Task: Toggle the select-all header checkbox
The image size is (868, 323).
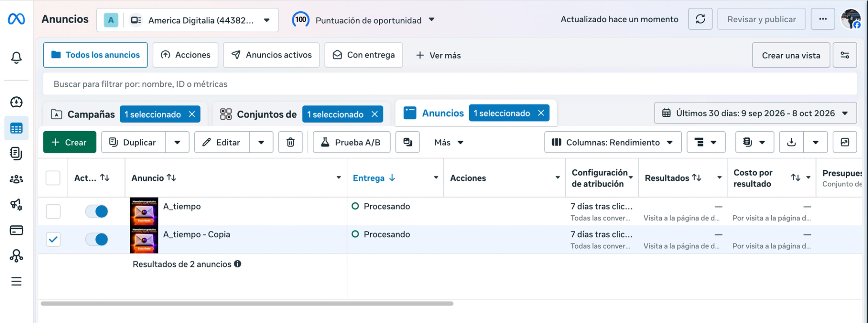Action: pyautogui.click(x=53, y=178)
